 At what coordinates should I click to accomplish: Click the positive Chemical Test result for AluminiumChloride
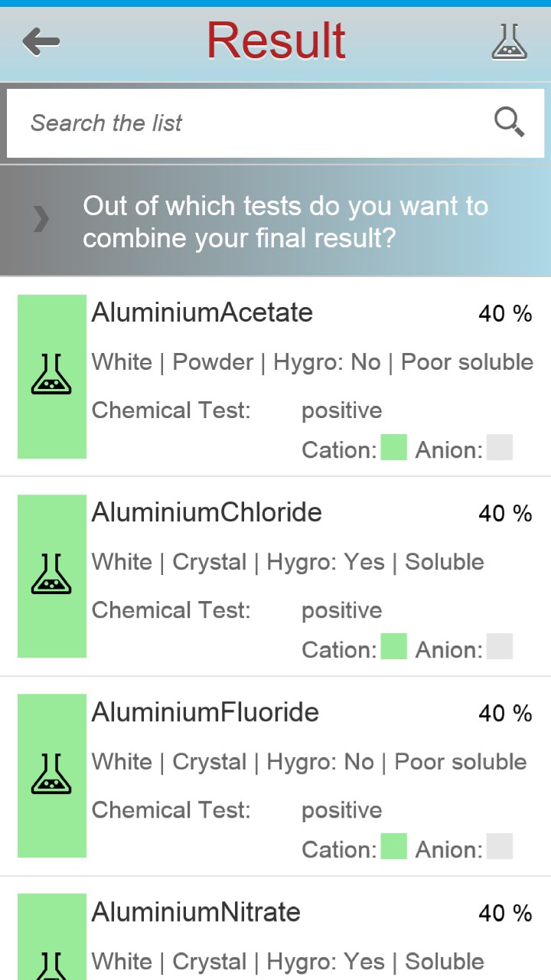(x=341, y=609)
